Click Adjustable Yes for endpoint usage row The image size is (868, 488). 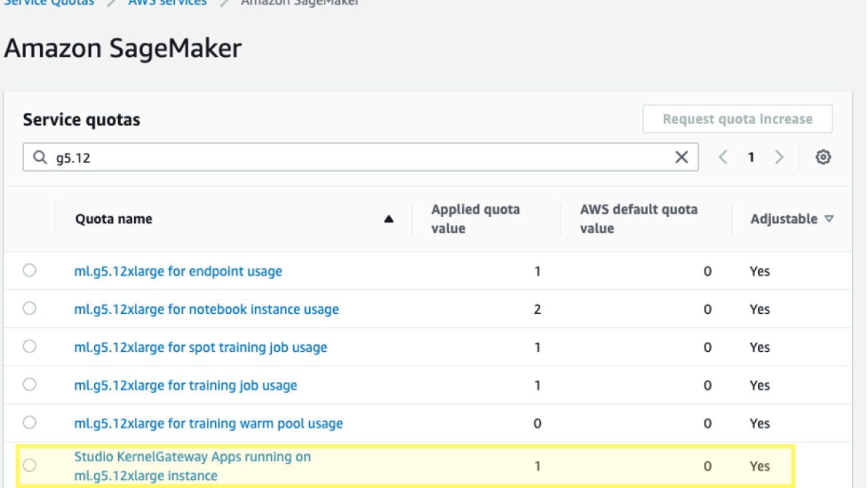760,271
